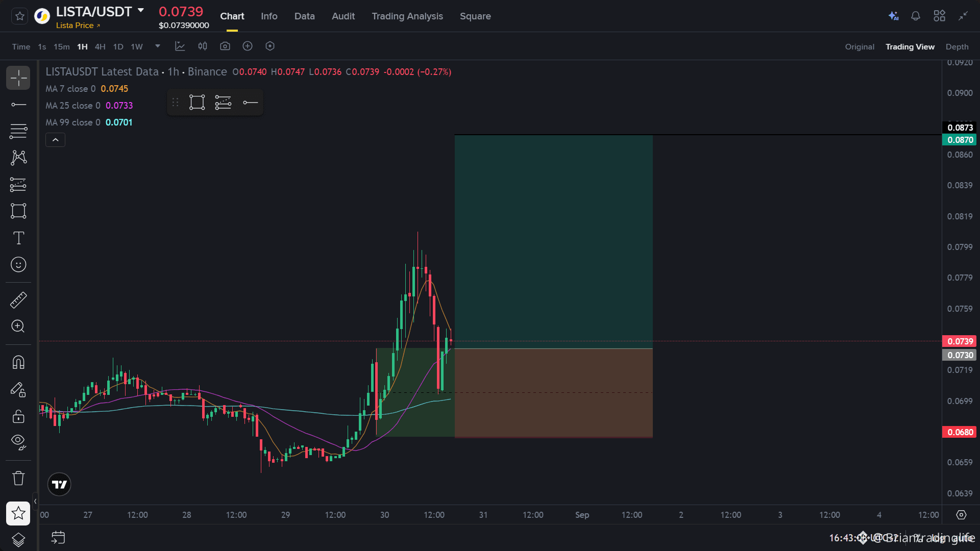This screenshot has height=551, width=980.
Task: Click the red stop-loss zone
Action: [x=554, y=393]
